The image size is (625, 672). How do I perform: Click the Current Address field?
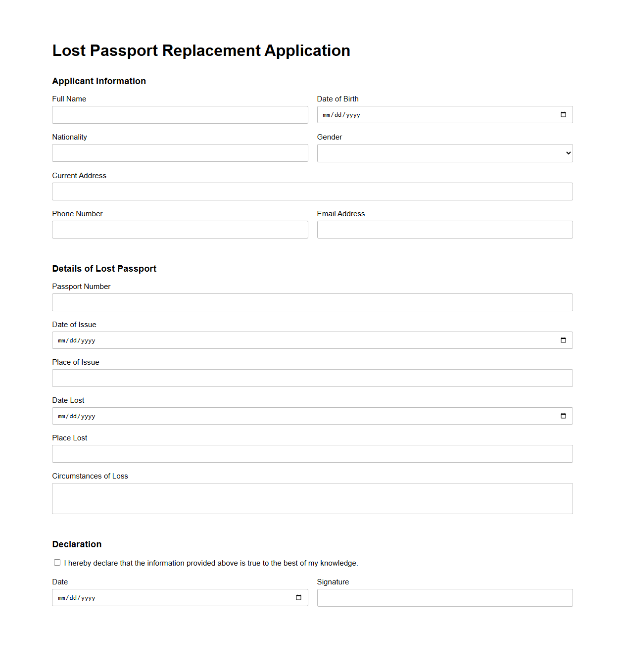[x=312, y=192]
